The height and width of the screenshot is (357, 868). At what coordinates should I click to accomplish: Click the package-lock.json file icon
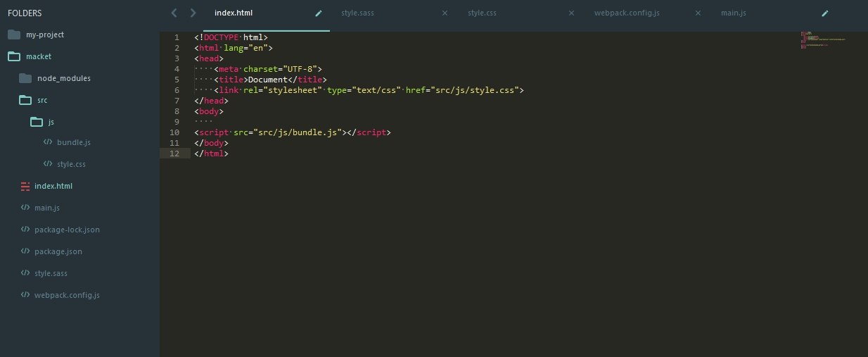[25, 230]
